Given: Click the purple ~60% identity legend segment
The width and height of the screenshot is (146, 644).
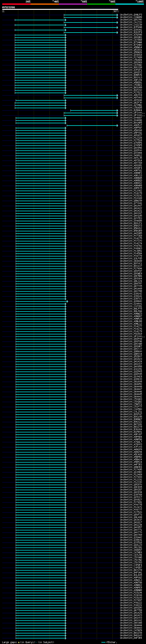Looking at the screenshot, I should pyautogui.click(x=73, y=4).
